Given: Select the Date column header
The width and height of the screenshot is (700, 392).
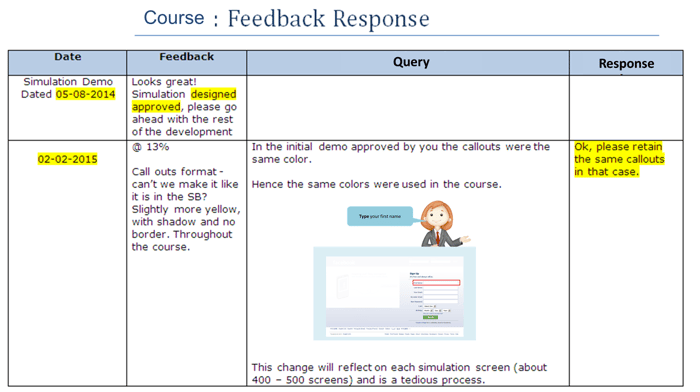Looking at the screenshot, I should [x=67, y=63].
